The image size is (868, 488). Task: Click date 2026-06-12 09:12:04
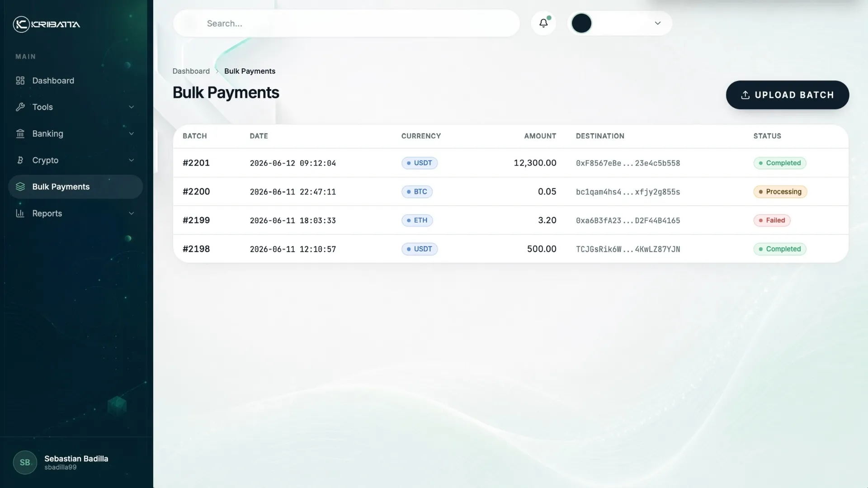click(293, 163)
